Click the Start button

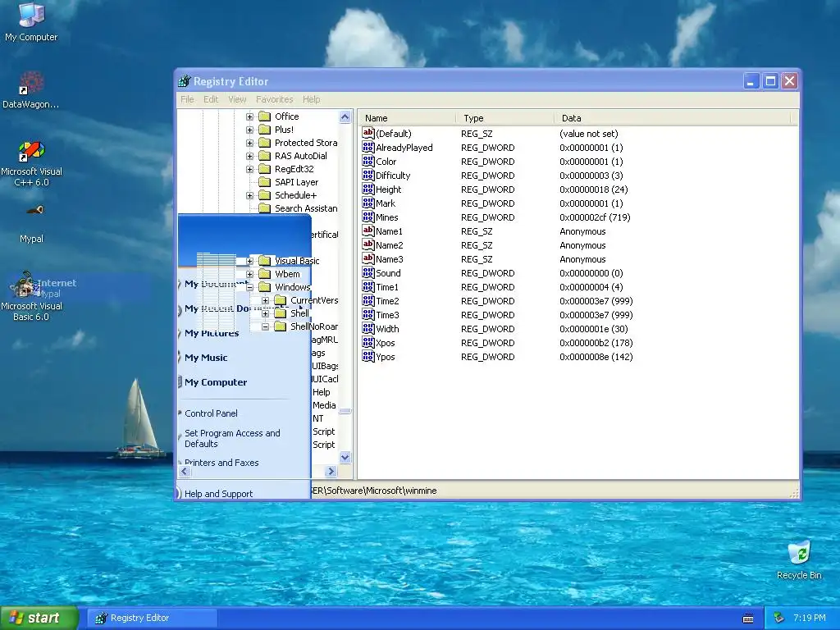(x=39, y=618)
